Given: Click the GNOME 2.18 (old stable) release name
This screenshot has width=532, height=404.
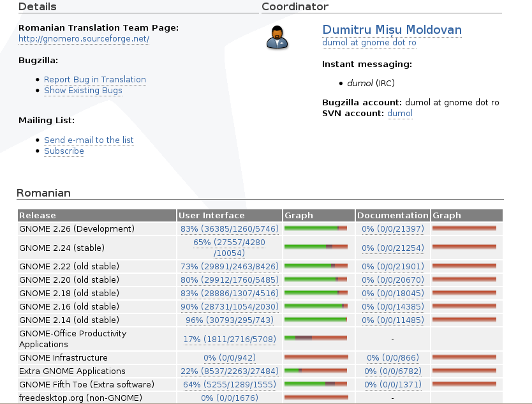Looking at the screenshot, I should click(70, 294).
